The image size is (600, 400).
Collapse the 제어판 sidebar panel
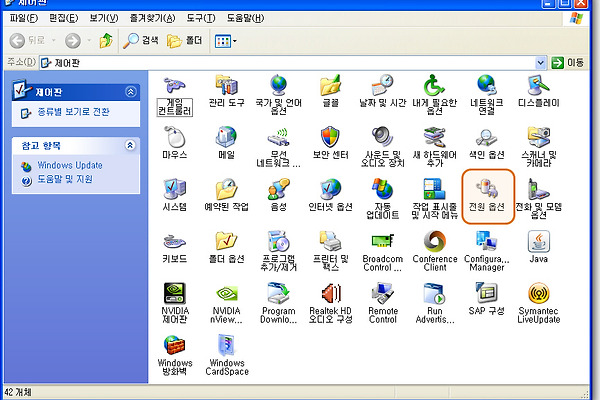pos(129,91)
